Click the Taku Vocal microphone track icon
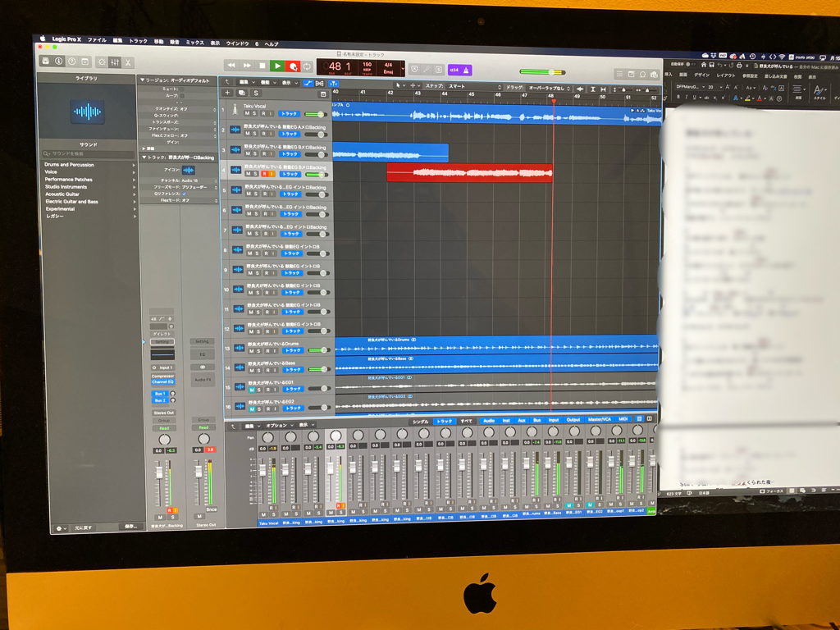This screenshot has height=630, width=840. (235, 110)
